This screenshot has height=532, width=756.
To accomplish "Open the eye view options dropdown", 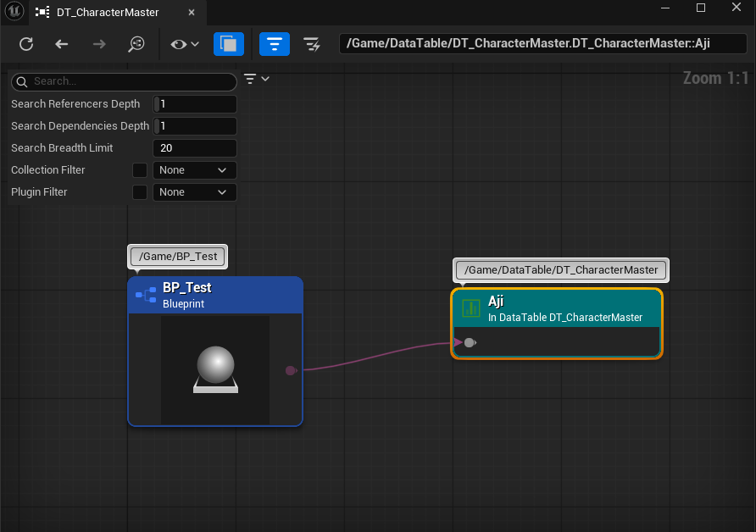I will pyautogui.click(x=184, y=44).
